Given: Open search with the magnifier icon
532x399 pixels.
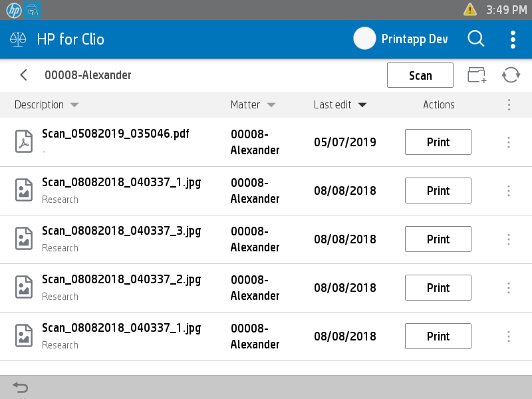Looking at the screenshot, I should point(475,39).
